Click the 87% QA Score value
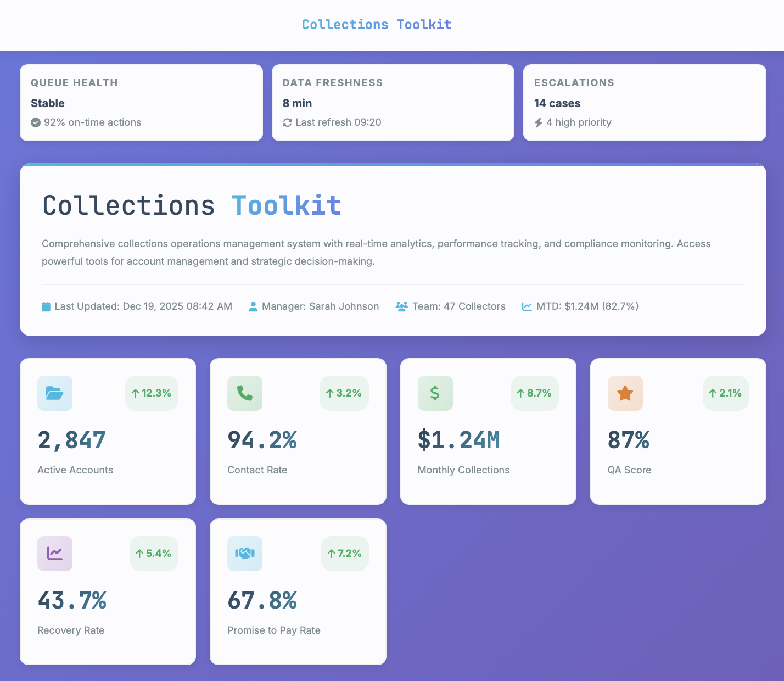The image size is (784, 681). click(629, 440)
